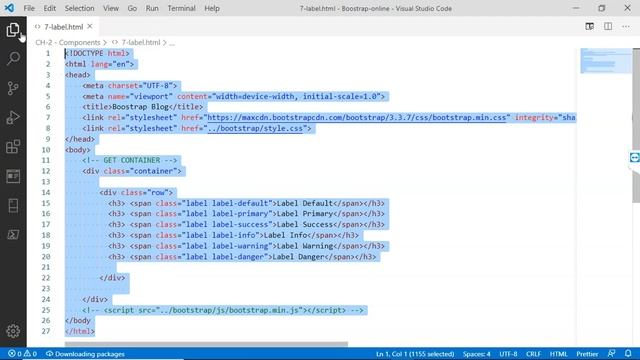Click Downloading packages status item
This screenshot has height=360, width=640.
[x=85, y=354]
